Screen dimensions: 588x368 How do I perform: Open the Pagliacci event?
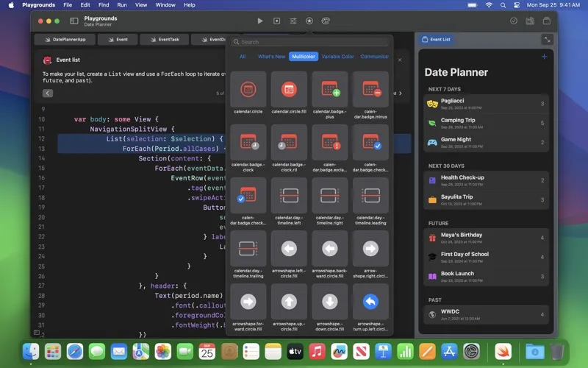point(487,104)
